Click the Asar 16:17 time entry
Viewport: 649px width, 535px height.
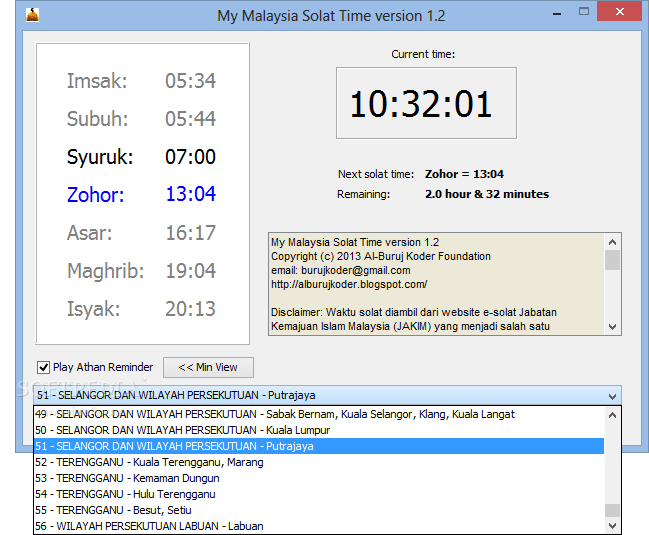pyautogui.click(x=142, y=233)
